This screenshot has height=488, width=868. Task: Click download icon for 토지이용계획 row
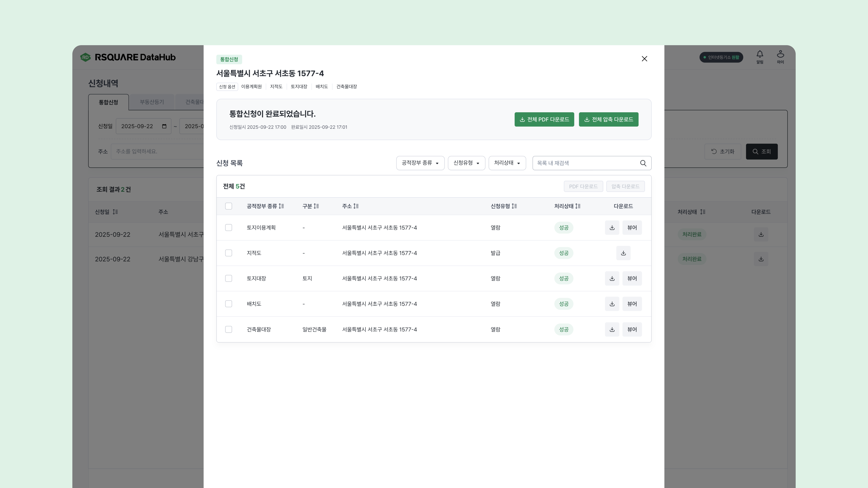(x=612, y=228)
